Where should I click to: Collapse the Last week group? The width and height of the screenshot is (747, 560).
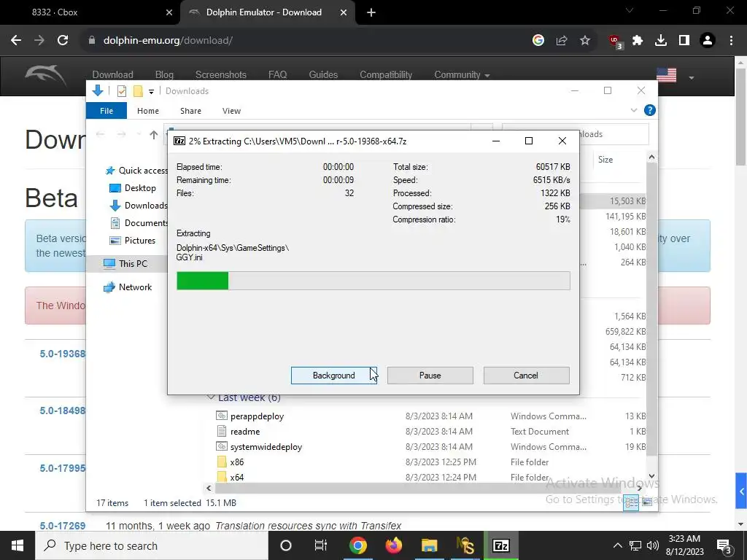[211, 397]
